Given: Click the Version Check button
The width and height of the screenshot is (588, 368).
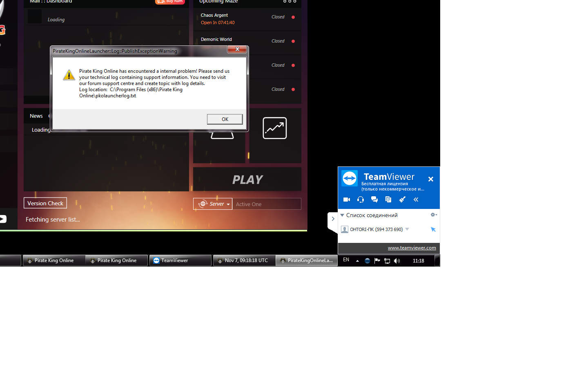Looking at the screenshot, I should pos(45,203).
